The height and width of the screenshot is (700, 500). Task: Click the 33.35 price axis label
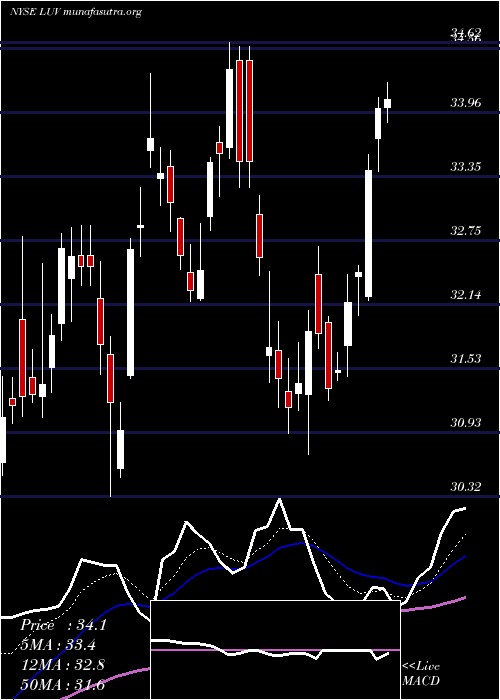[x=466, y=167]
